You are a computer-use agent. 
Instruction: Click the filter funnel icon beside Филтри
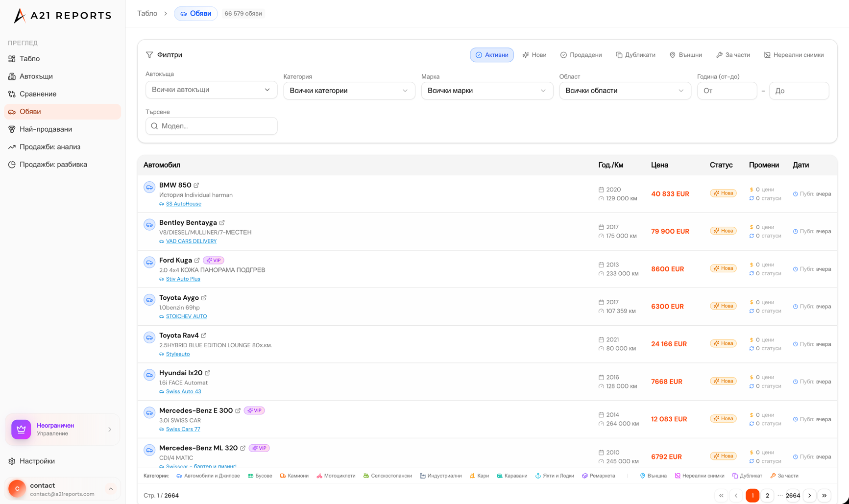pos(149,55)
